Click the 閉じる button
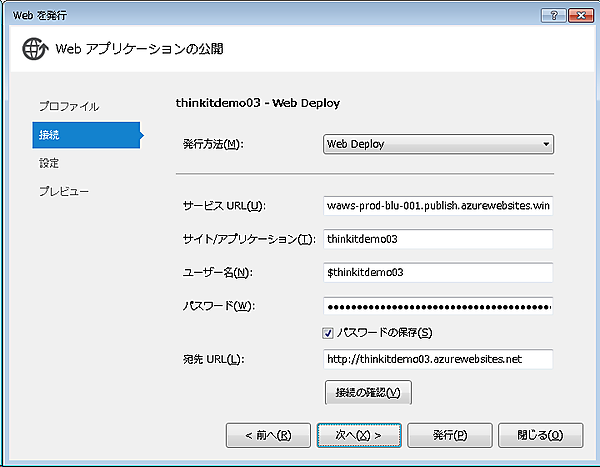 coord(540,435)
